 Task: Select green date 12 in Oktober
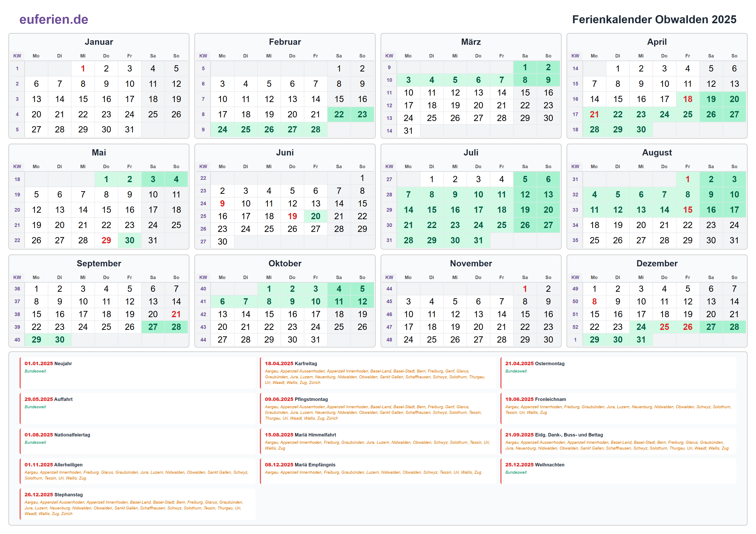(x=362, y=301)
